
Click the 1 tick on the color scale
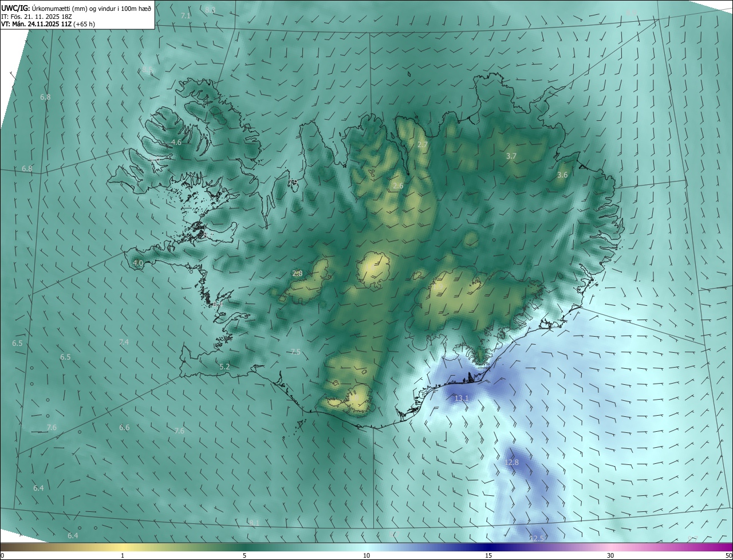(x=123, y=555)
